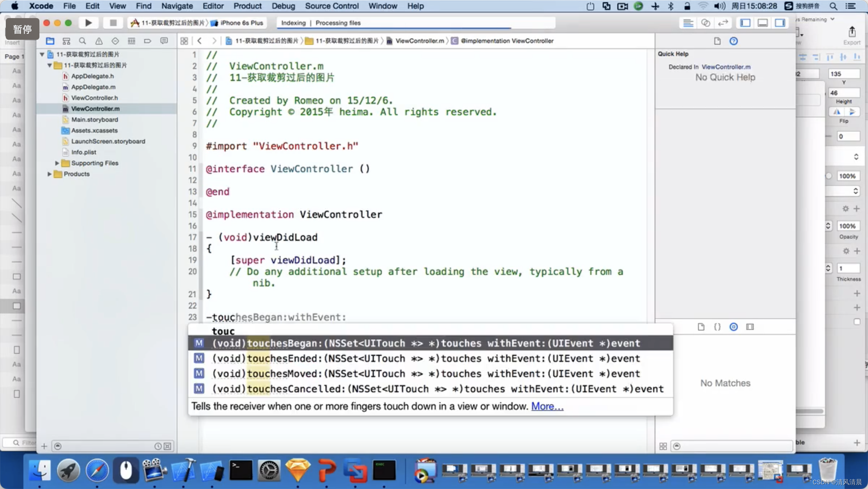This screenshot has width=868, height=489.
Task: Click the library filter field
Action: pyautogui.click(x=731, y=446)
